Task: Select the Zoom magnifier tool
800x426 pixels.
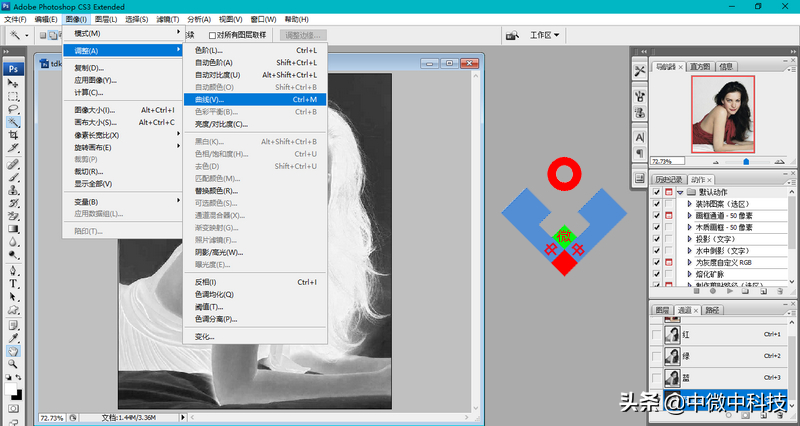Action: [x=14, y=365]
